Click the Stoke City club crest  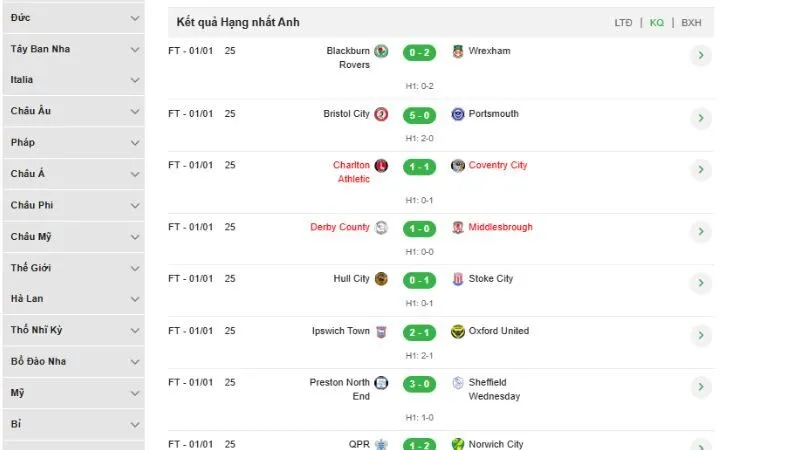point(458,279)
